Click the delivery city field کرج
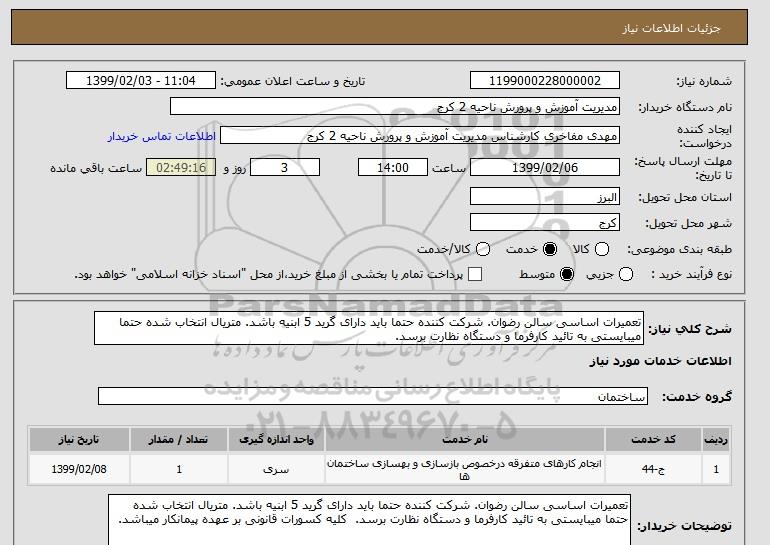This screenshot has width=770, height=545. [545, 222]
